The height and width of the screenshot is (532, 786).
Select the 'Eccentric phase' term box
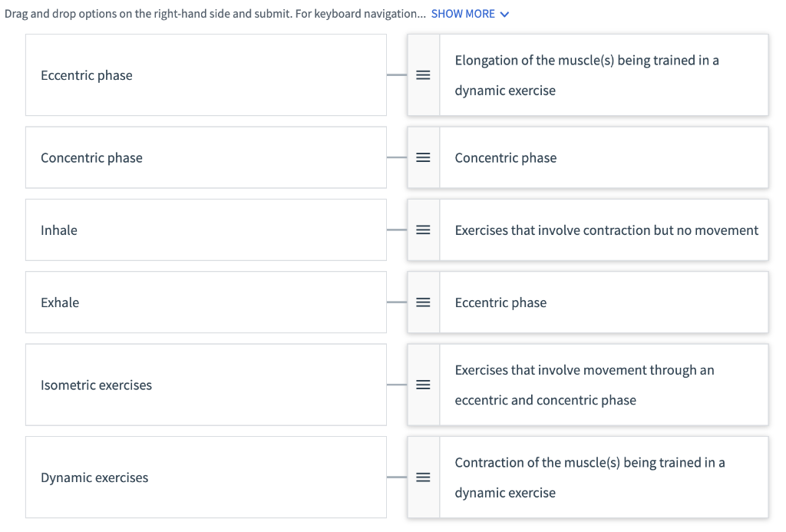[206, 74]
